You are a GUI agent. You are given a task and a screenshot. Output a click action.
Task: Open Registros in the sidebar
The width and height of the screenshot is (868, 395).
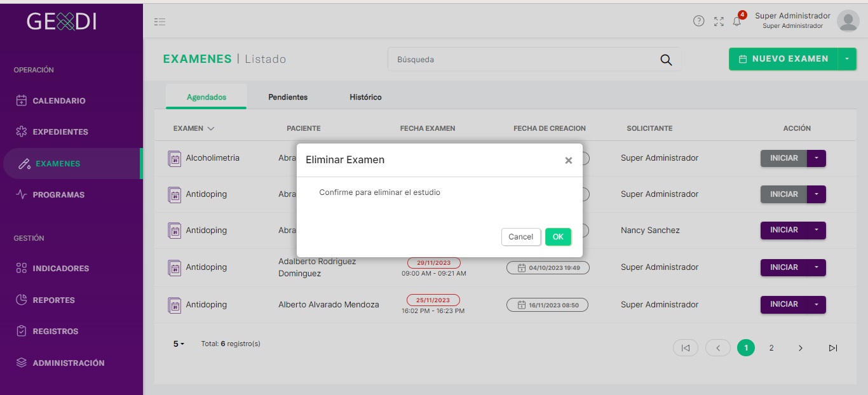click(55, 331)
